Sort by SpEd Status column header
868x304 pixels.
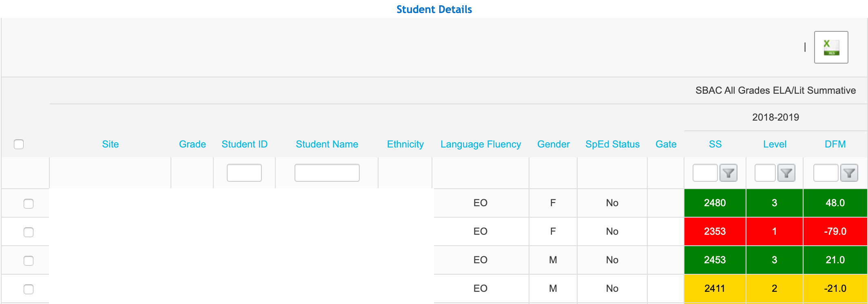[612, 144]
